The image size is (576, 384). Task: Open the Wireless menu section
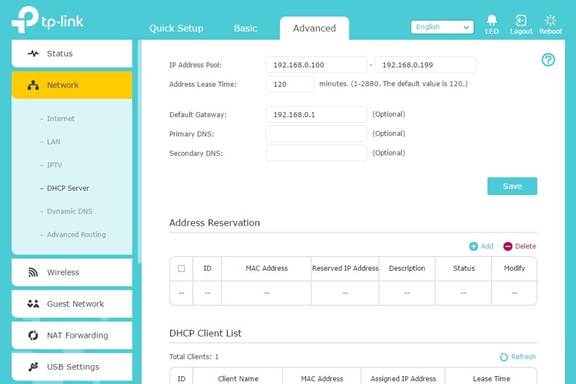click(x=72, y=272)
